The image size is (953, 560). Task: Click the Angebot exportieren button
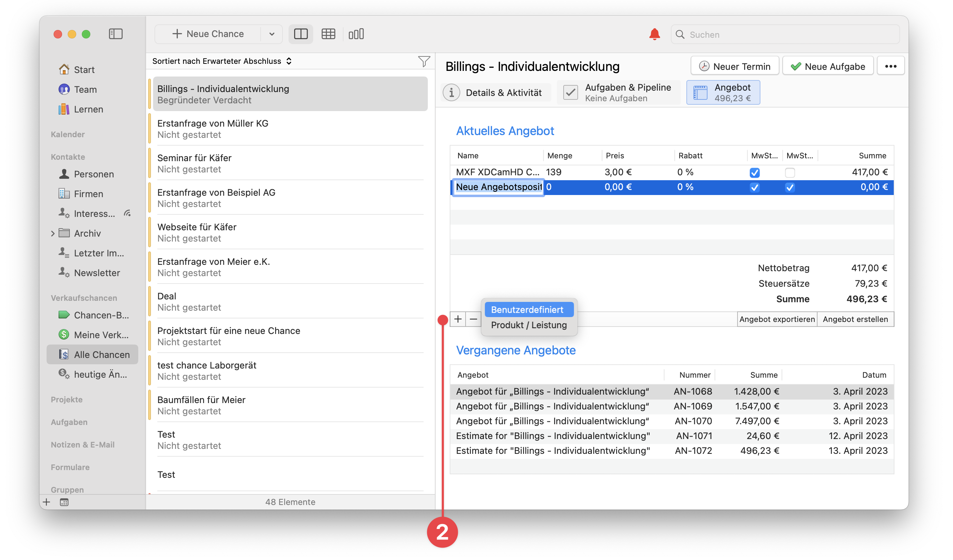[777, 319]
